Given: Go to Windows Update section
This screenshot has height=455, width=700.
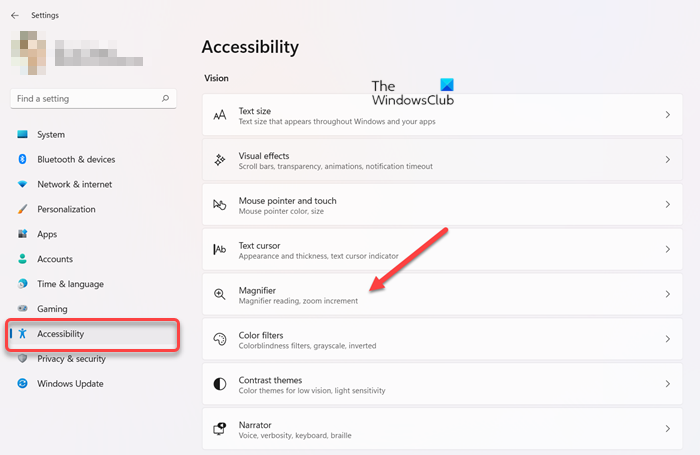Looking at the screenshot, I should (70, 384).
